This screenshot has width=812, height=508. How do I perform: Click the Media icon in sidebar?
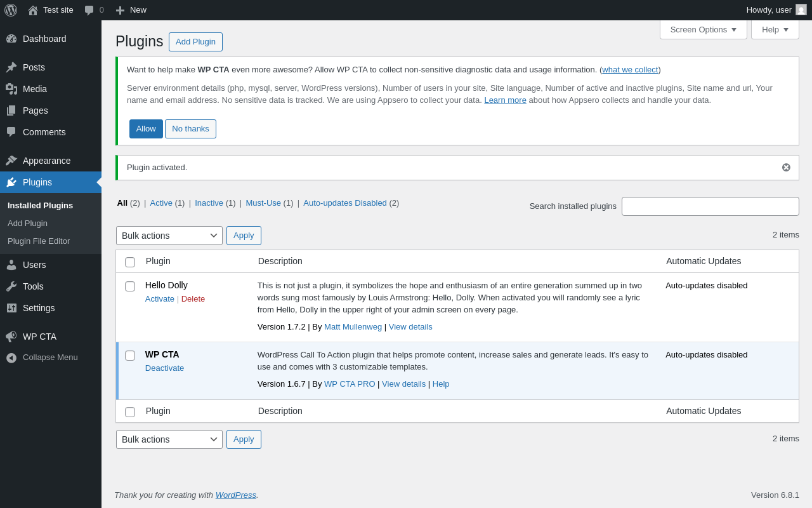click(11, 89)
